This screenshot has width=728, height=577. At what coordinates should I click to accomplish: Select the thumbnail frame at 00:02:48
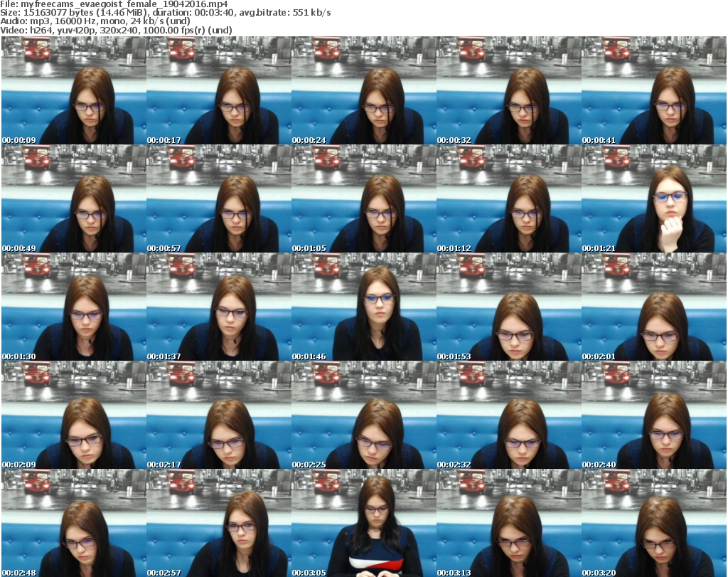(x=73, y=523)
